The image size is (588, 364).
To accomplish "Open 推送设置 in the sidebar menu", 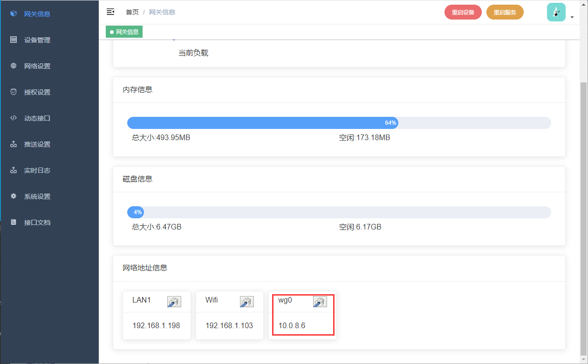I will [x=37, y=144].
